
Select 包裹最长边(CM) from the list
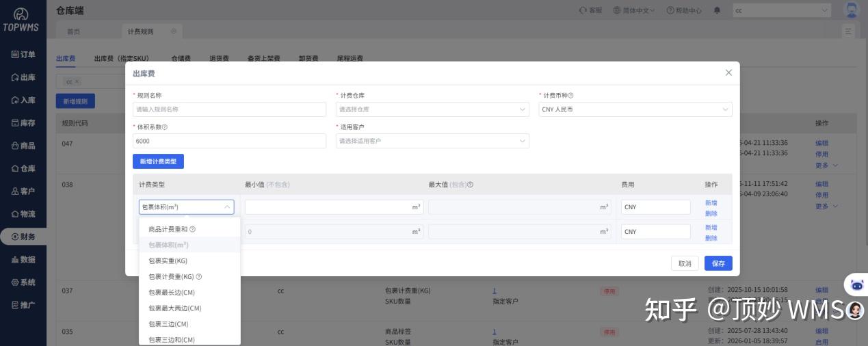(x=189, y=293)
